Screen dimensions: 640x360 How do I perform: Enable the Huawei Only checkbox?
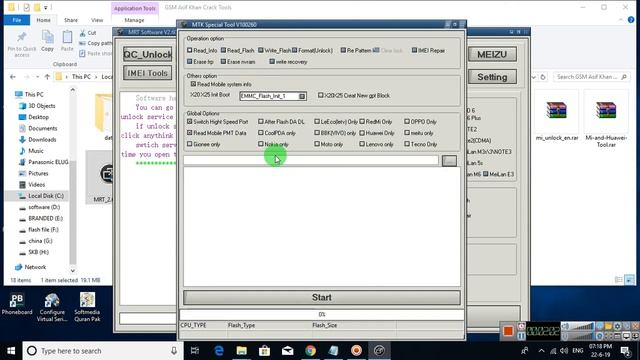click(x=362, y=133)
